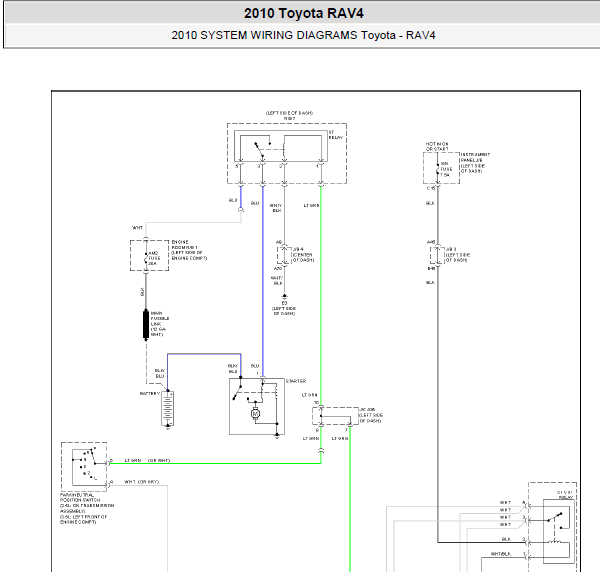Click the park/neutral switch symbol
Screen dimensions: 600x572
85,465
